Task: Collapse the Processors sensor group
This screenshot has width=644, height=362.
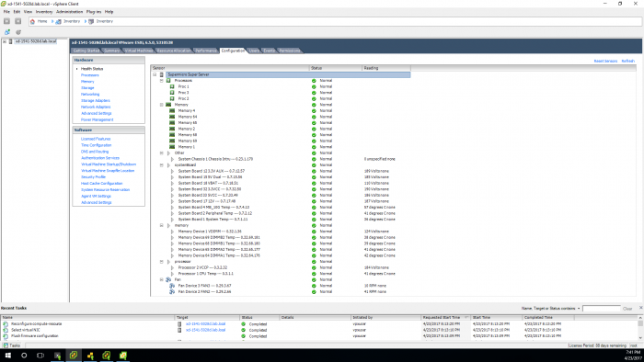Action: 161,81
